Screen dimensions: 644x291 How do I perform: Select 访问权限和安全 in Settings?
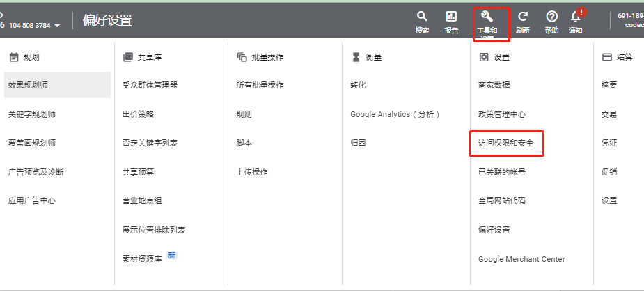click(505, 143)
